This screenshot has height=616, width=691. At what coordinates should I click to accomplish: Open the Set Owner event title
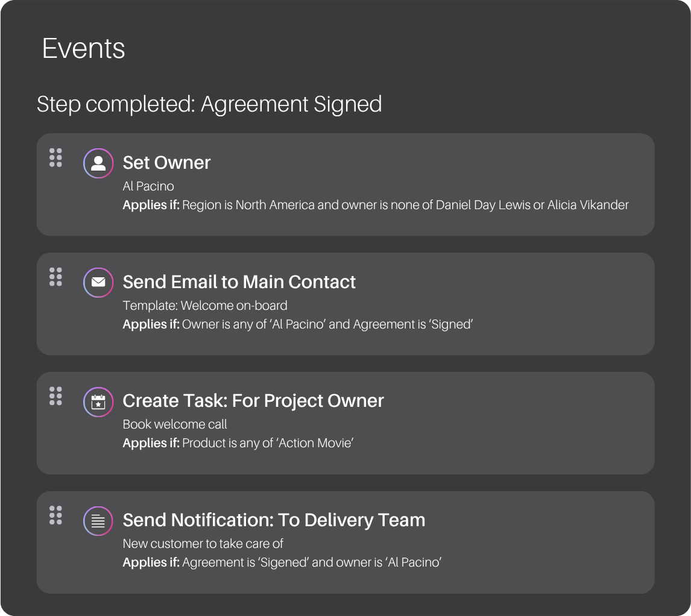(x=166, y=163)
